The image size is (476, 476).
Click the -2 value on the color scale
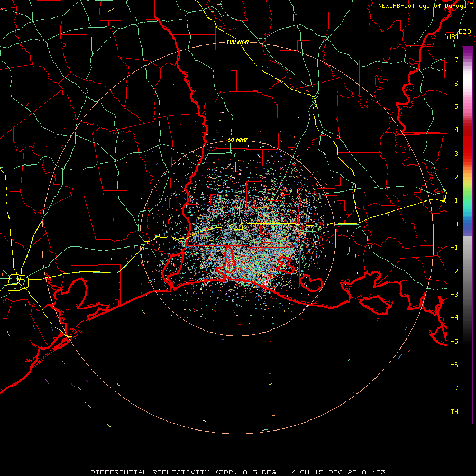pyautogui.click(x=454, y=271)
